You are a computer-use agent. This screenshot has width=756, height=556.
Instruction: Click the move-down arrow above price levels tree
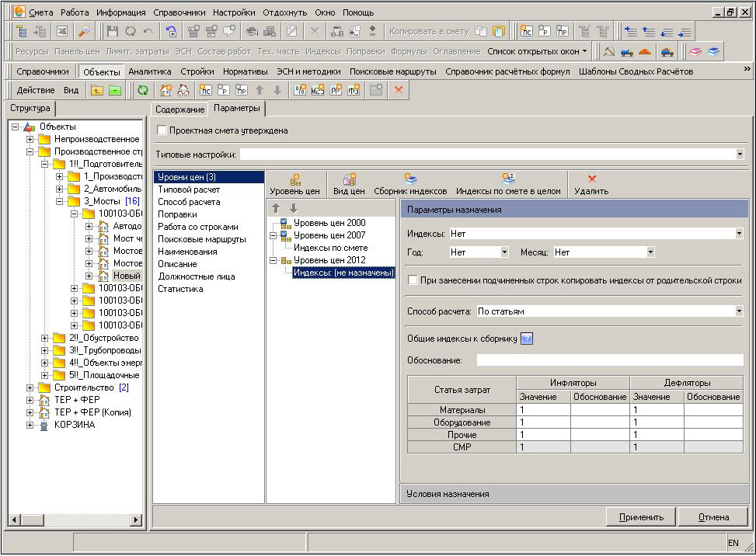[x=293, y=208]
